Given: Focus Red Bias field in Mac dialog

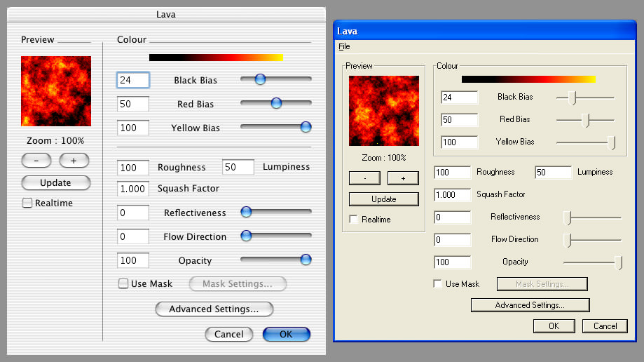Looking at the screenshot, I should (133, 104).
